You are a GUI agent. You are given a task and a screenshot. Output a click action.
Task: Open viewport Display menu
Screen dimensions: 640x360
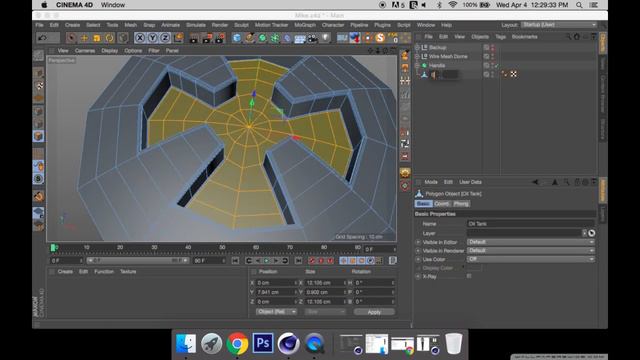(109, 51)
